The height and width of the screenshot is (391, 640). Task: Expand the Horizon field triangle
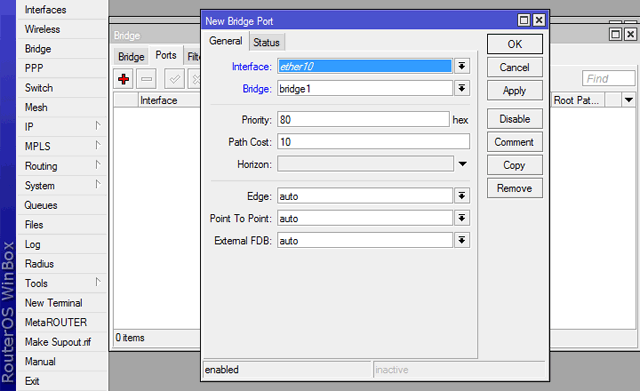pos(462,164)
